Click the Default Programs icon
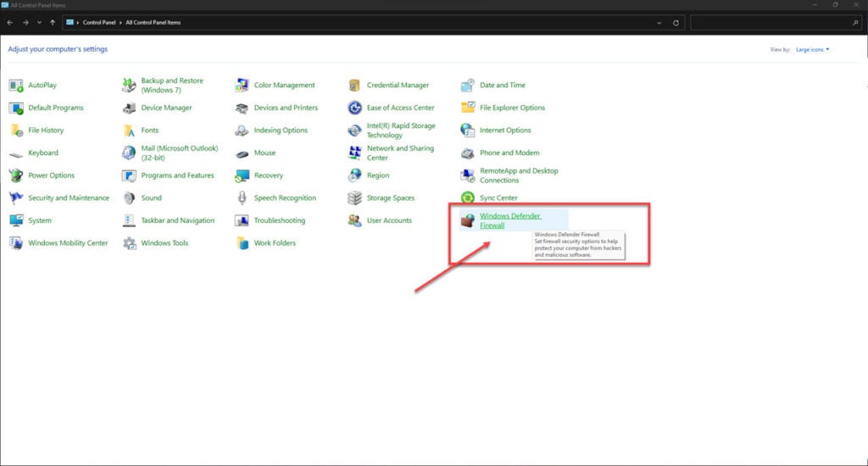Viewport: 868px width, 466px height. (x=16, y=108)
